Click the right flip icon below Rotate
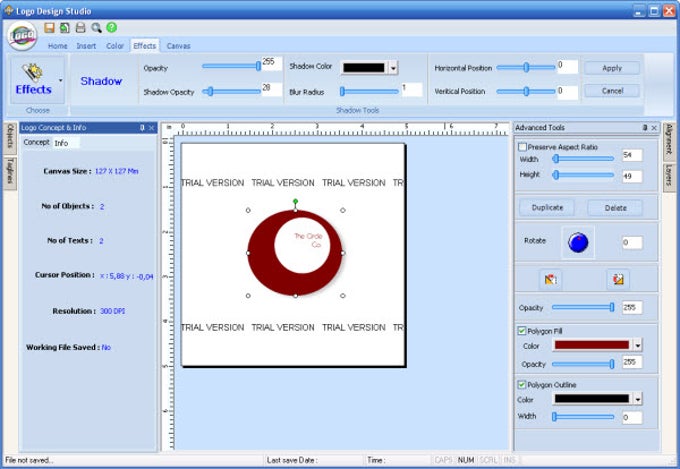The image size is (680, 469). [618, 279]
